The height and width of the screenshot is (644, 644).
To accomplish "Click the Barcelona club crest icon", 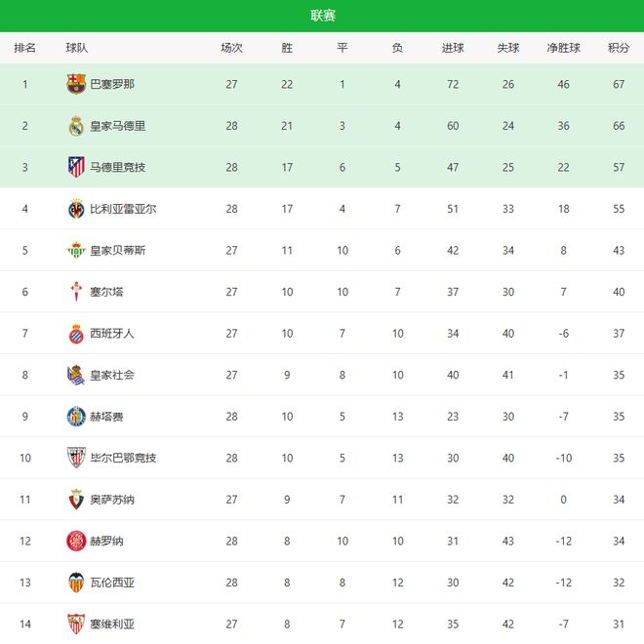I will (x=76, y=84).
